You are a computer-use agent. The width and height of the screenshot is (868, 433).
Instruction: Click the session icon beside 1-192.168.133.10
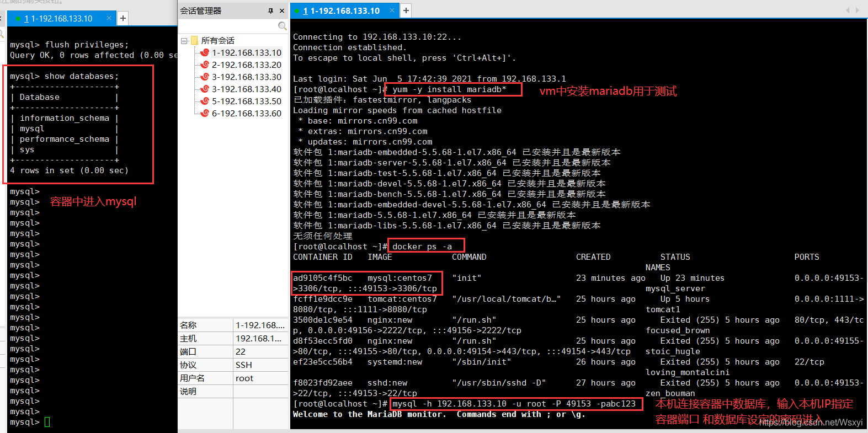tap(205, 52)
